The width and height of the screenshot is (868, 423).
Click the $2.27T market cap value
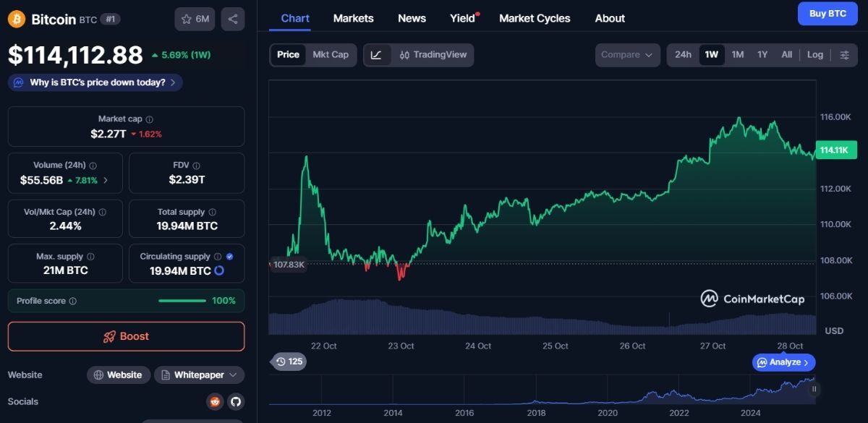[109, 134]
